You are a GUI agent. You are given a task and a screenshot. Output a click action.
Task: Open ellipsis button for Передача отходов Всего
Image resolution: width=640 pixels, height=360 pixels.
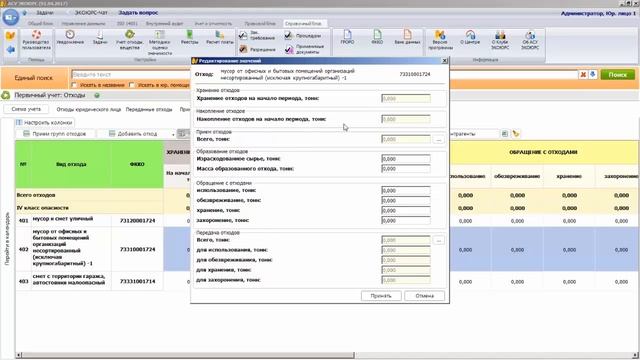pos(438,240)
